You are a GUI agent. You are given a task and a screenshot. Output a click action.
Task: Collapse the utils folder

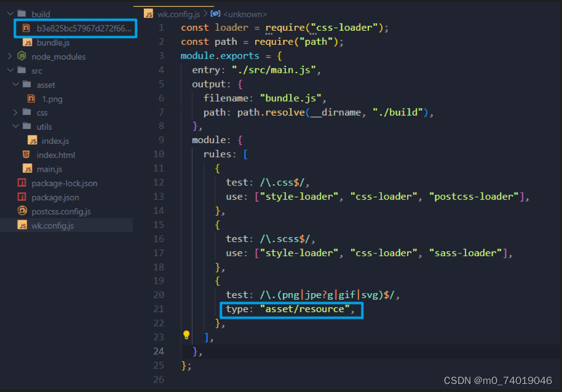[15, 127]
